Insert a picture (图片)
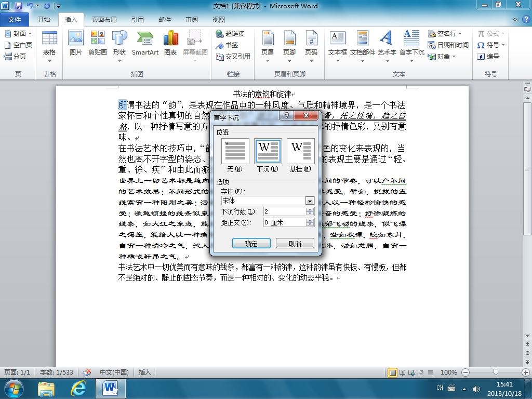The width and height of the screenshot is (532, 399). coord(76,43)
